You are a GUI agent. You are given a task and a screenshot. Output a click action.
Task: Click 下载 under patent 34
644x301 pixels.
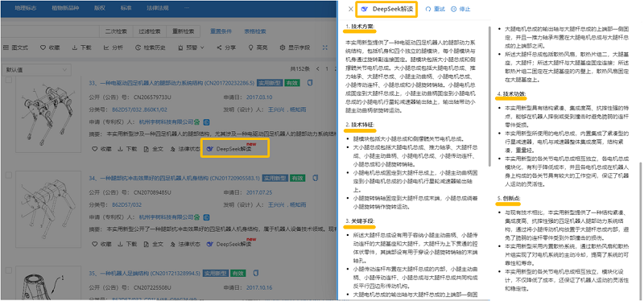127,244
